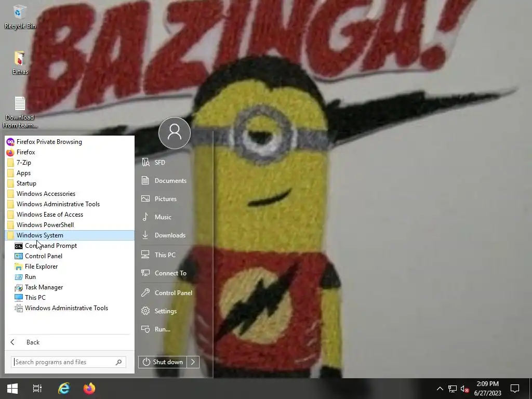Open Command Prompt
532x399 pixels.
pyautogui.click(x=70, y=246)
